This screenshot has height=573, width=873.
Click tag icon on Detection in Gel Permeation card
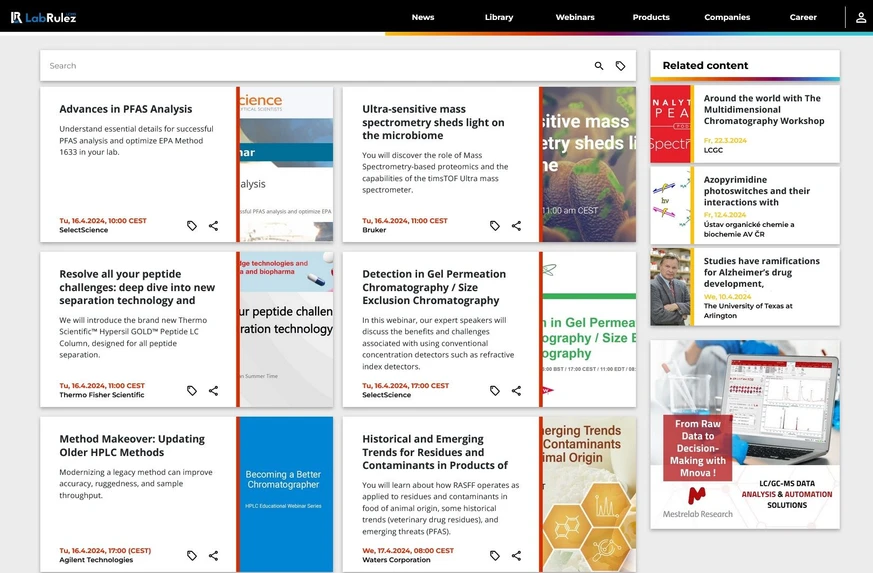tap(495, 390)
